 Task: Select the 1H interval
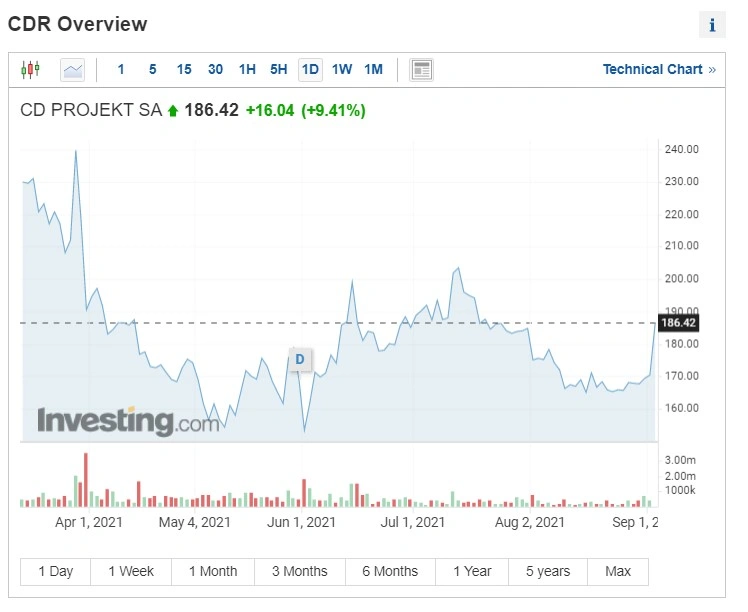[x=247, y=70]
